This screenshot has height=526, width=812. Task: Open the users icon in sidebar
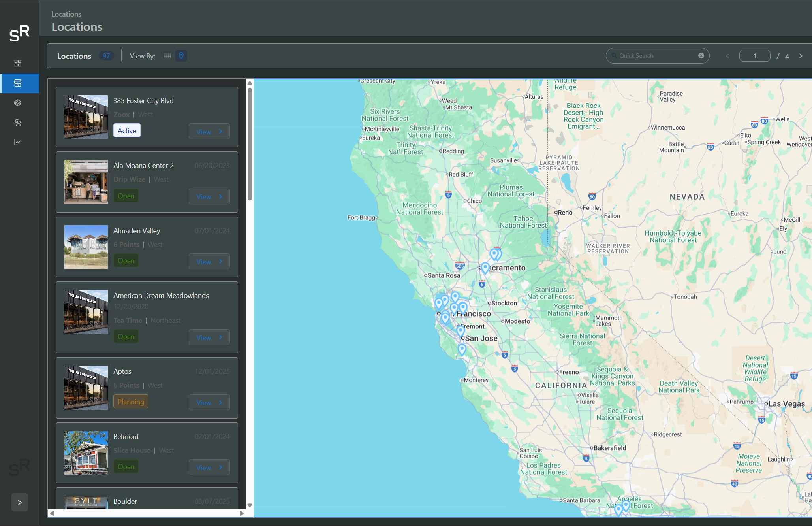[18, 123]
